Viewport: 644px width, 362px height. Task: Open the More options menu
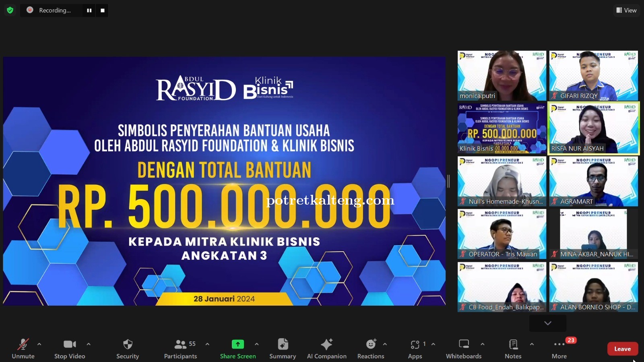(559, 349)
